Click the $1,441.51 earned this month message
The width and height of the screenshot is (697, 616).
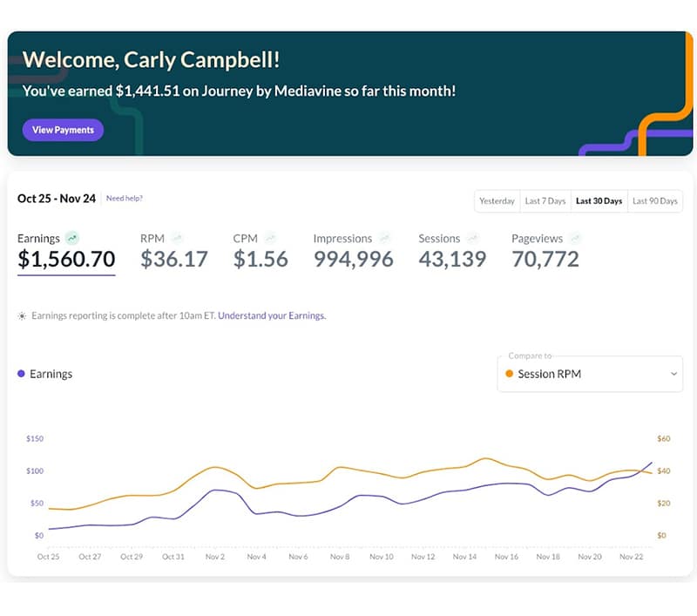[x=239, y=91]
